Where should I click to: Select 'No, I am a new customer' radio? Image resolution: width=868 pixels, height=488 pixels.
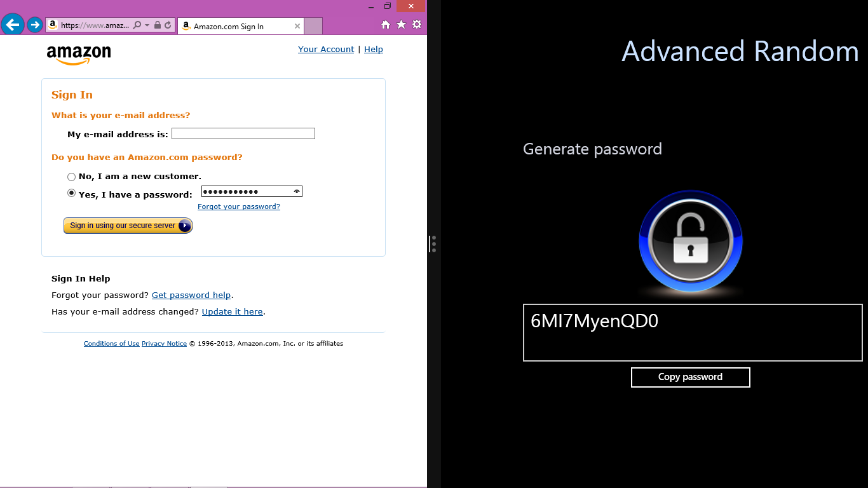click(x=72, y=177)
